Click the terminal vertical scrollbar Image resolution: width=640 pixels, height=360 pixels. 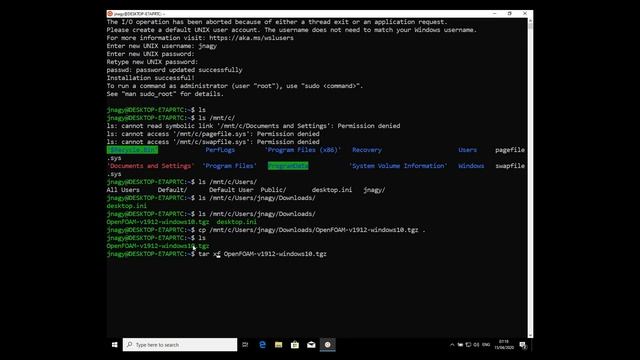click(x=530, y=178)
